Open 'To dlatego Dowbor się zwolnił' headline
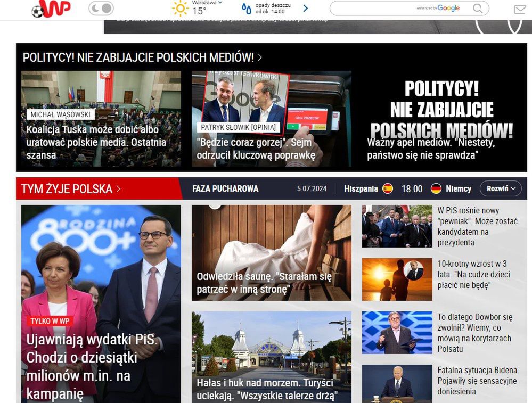This screenshot has height=403, width=532. point(474,333)
